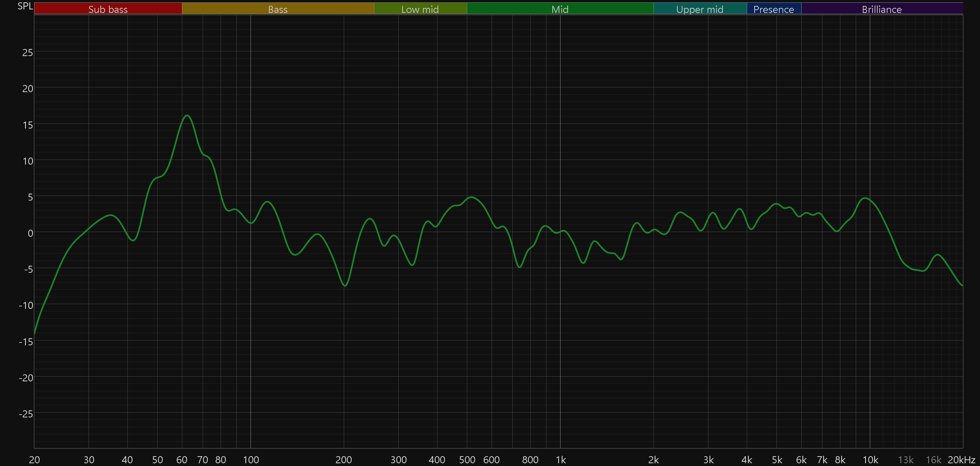Viewport: 980px width, 466px height.
Task: Click the curve's highest peak near 60 Hz
Action: click(187, 115)
